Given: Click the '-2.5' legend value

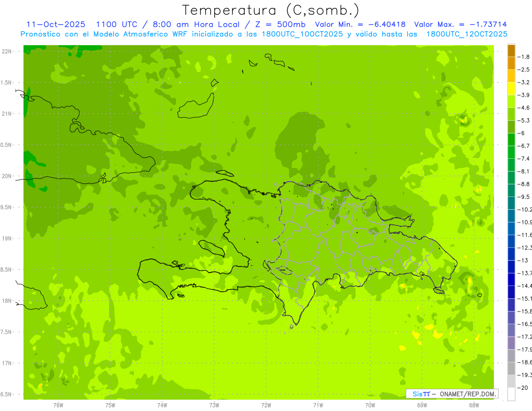Looking at the screenshot, I should click(x=524, y=70).
